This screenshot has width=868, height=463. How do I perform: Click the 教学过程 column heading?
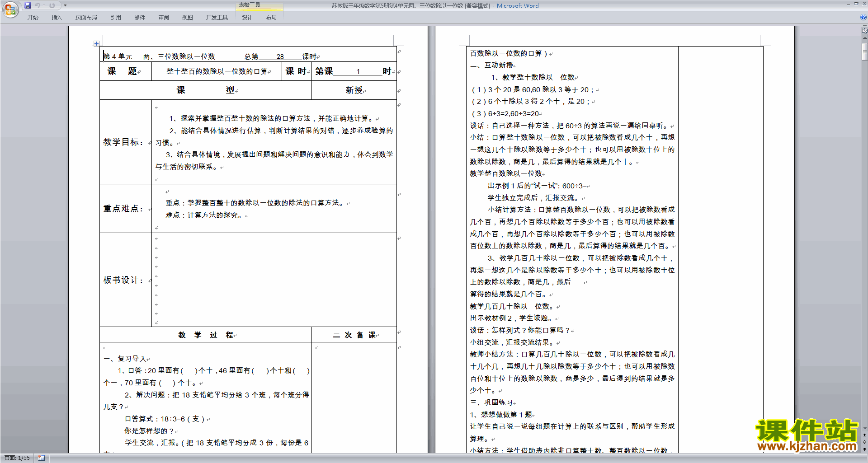click(206, 335)
